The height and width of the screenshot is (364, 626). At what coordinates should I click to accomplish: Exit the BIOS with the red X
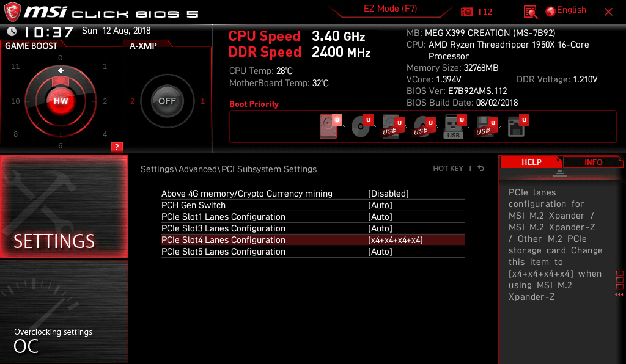click(608, 12)
